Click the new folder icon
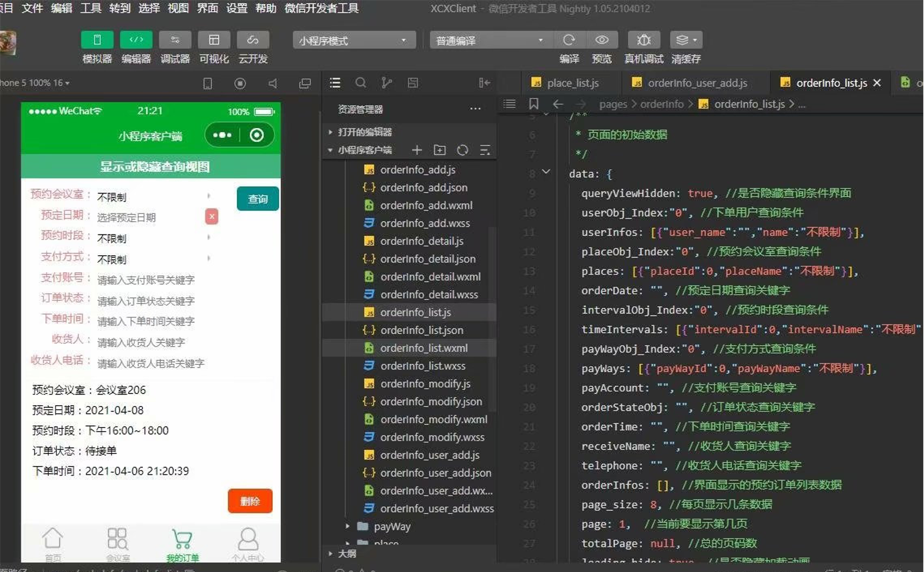Viewport: 924px width, 572px height. click(440, 150)
